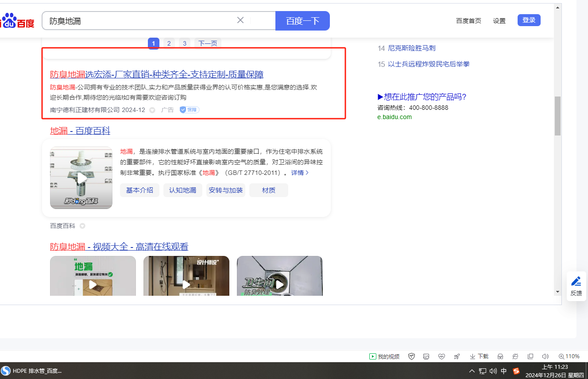Click the 百度一下 search button
This screenshot has height=379, width=588.
point(302,21)
